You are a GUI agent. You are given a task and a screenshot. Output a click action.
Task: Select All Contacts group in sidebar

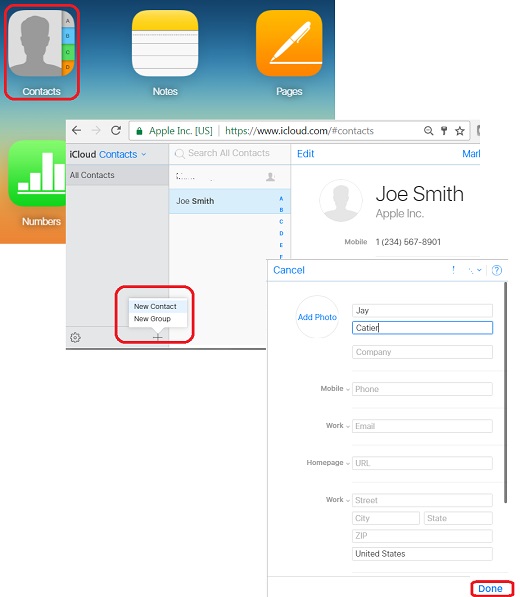pyautogui.click(x=117, y=175)
